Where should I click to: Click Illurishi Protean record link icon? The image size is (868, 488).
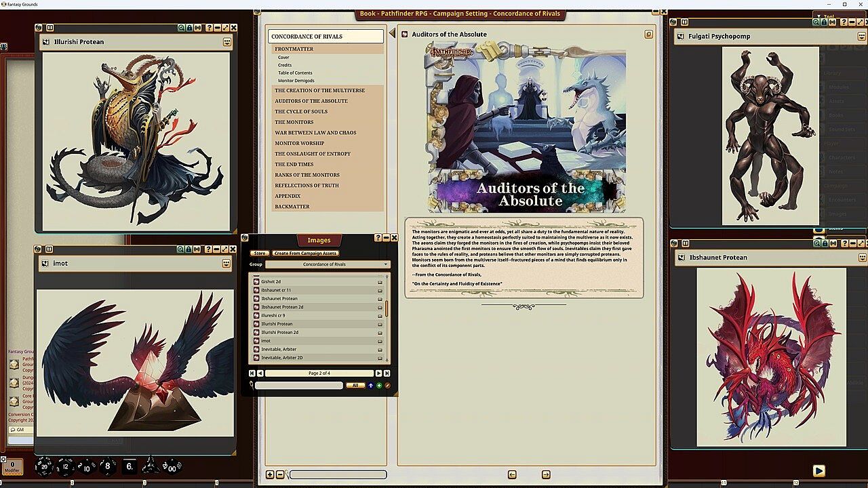(47, 42)
